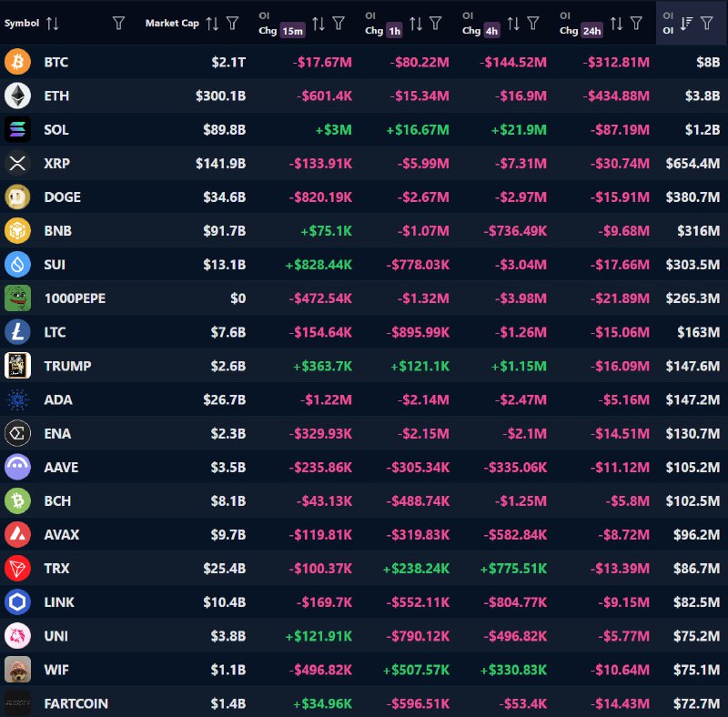Click the FARTCOIN icon
The image size is (728, 717).
pyautogui.click(x=17, y=703)
